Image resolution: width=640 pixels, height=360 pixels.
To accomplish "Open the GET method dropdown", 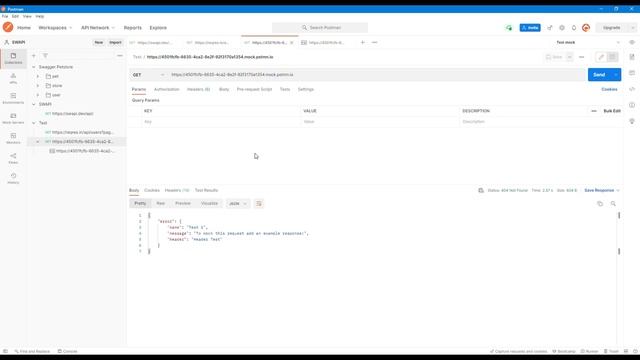I will coord(149,75).
